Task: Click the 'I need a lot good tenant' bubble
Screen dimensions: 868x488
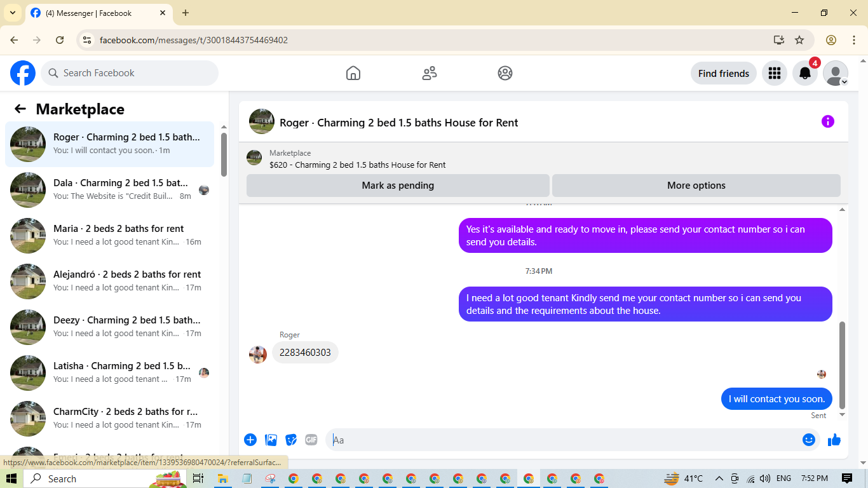Action: click(x=646, y=304)
